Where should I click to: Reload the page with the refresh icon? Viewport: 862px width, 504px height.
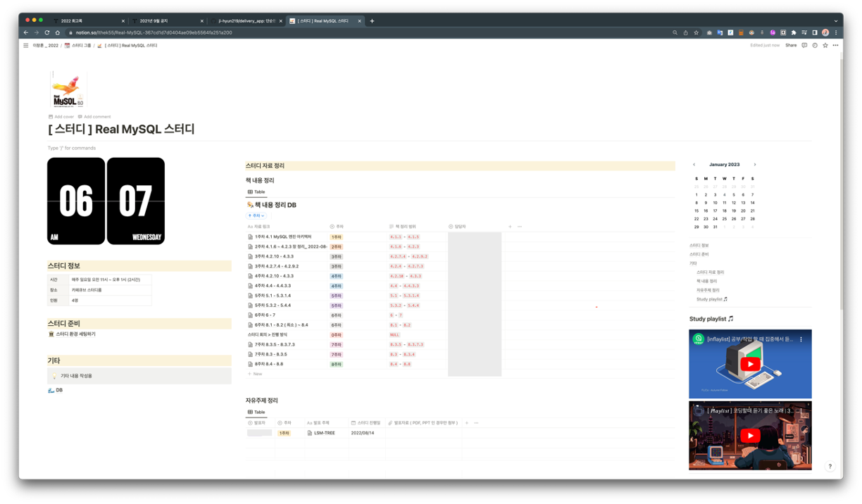click(47, 32)
